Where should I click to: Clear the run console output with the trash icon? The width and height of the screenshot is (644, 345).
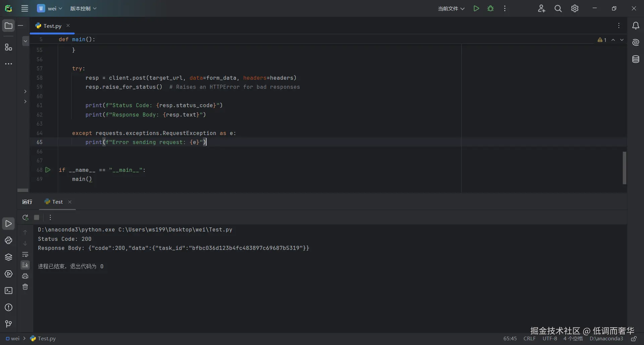[25, 287]
